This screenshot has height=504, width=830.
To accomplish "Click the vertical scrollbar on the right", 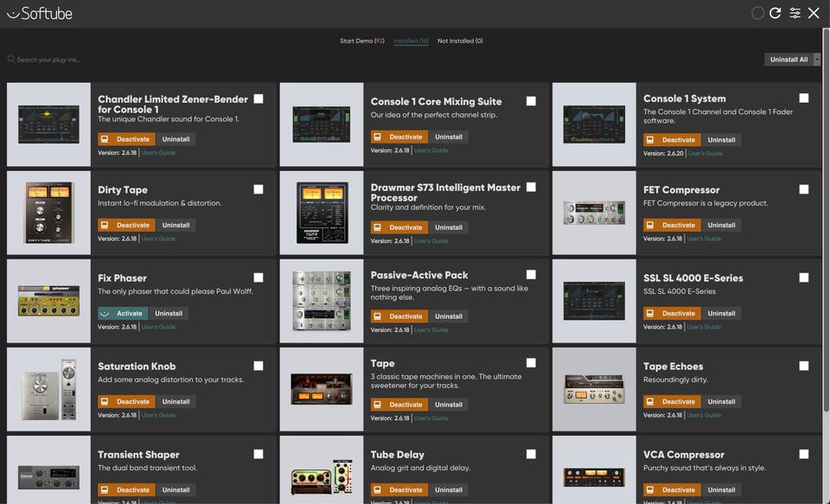I will [826, 220].
